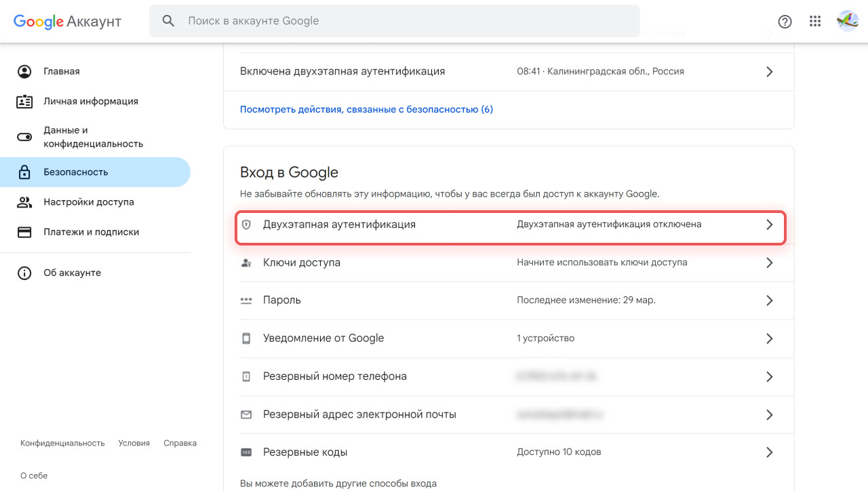
Task: Click the Настройки доступа people icon
Action: click(24, 202)
